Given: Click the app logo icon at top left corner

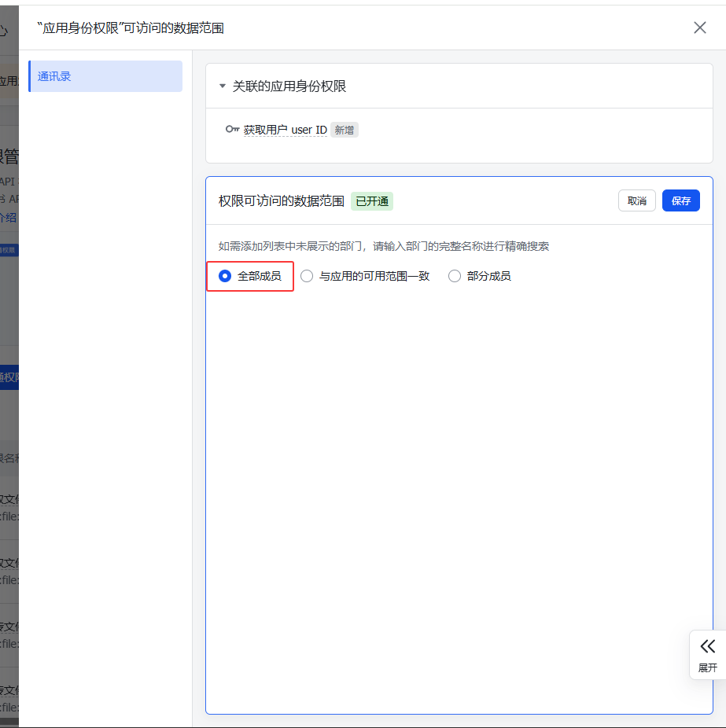Looking at the screenshot, I should click(x=6, y=28).
